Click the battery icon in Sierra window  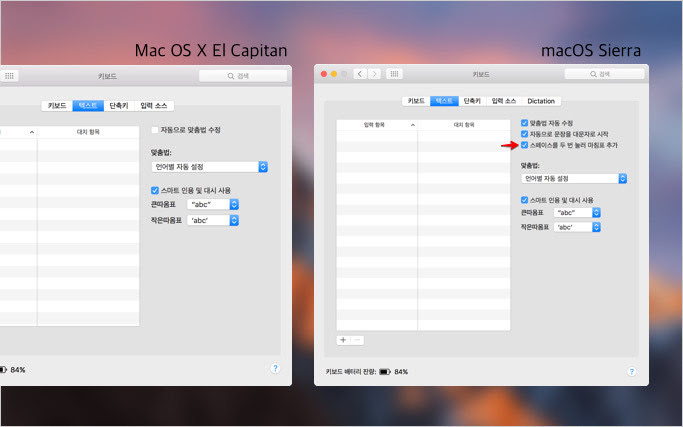(x=385, y=372)
